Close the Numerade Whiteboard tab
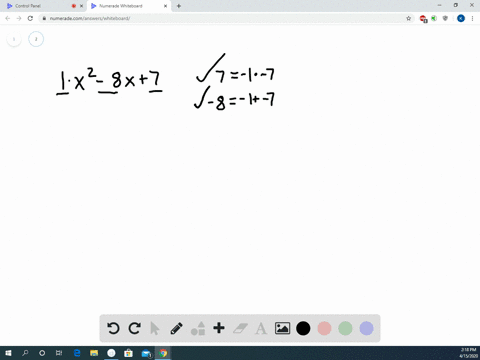This screenshot has width=480, height=360. [x=165, y=6]
